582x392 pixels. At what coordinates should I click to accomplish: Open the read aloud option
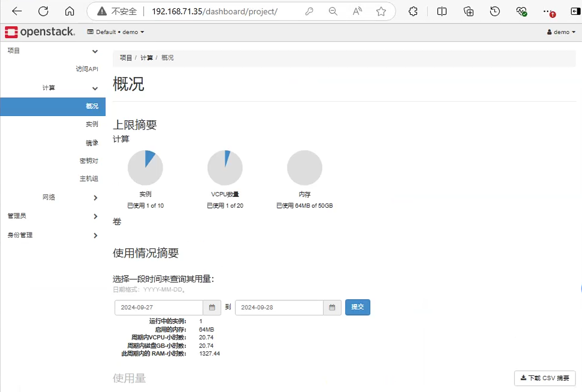357,12
